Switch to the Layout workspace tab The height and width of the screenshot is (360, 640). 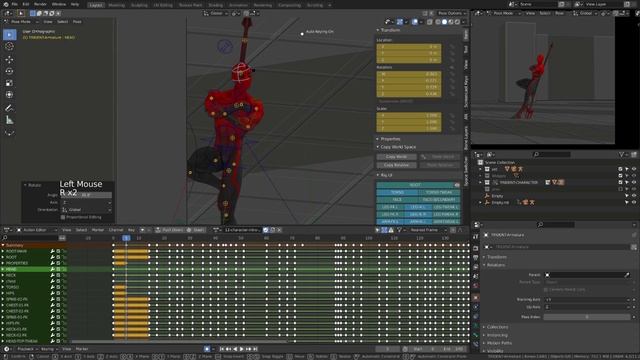click(96, 5)
